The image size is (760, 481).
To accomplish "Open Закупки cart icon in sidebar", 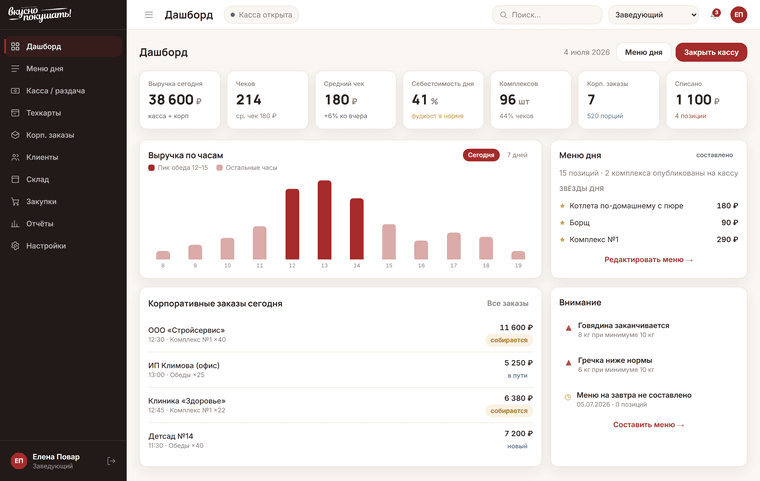I will (x=15, y=202).
